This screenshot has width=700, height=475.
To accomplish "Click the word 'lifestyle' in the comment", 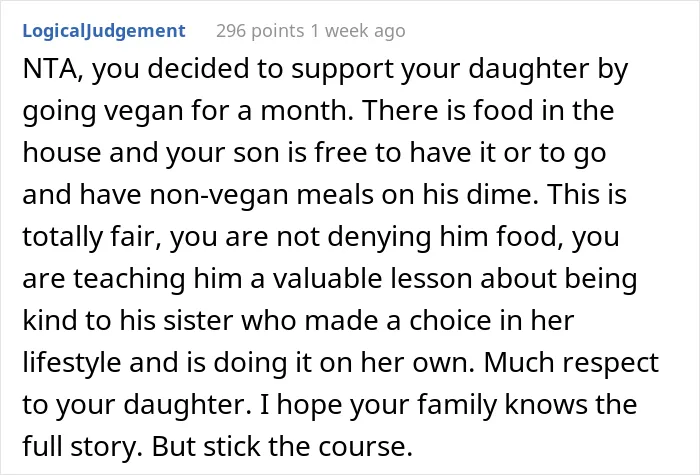I will pos(71,362).
